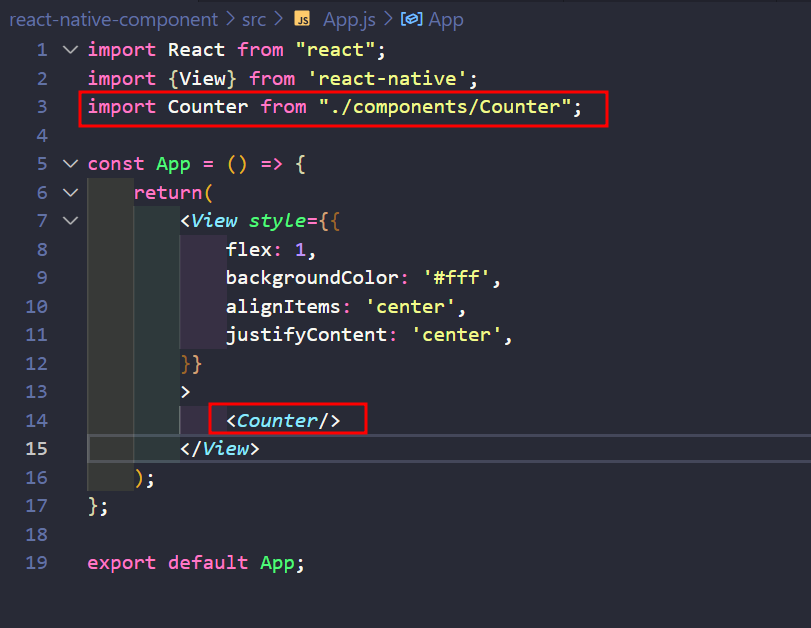Viewport: 811px width, 628px height.
Task: Click the alignItems property on line 10
Action: (x=283, y=307)
